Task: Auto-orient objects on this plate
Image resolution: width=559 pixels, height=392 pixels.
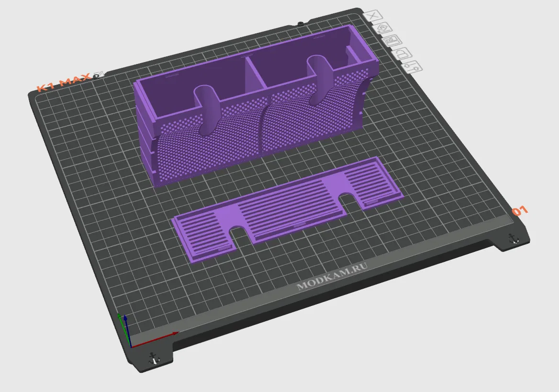Action: [382, 29]
